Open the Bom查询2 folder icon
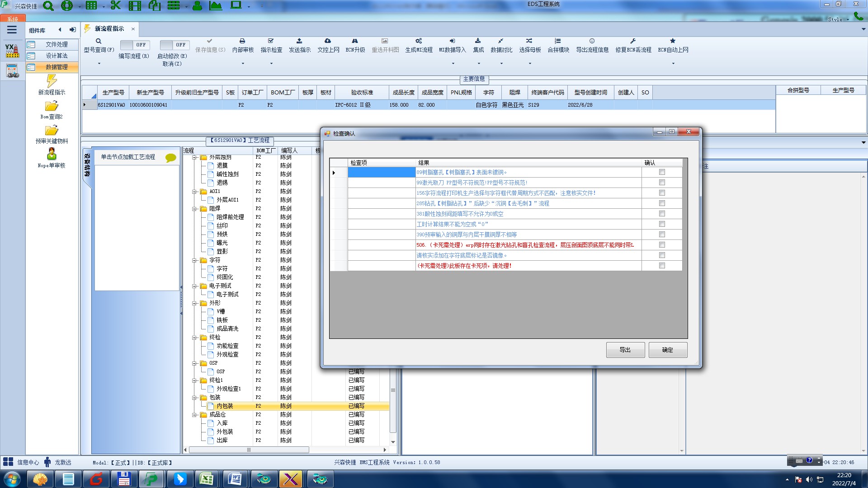 pos(52,106)
